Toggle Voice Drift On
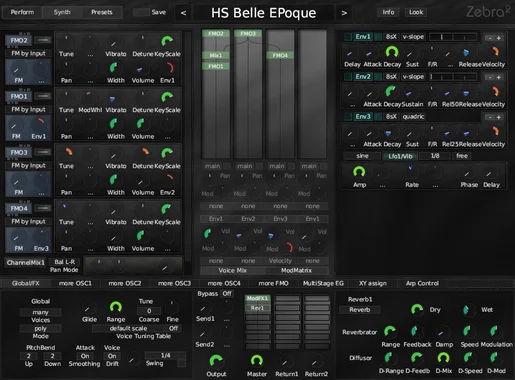The width and height of the screenshot is (515, 380). click(112, 356)
